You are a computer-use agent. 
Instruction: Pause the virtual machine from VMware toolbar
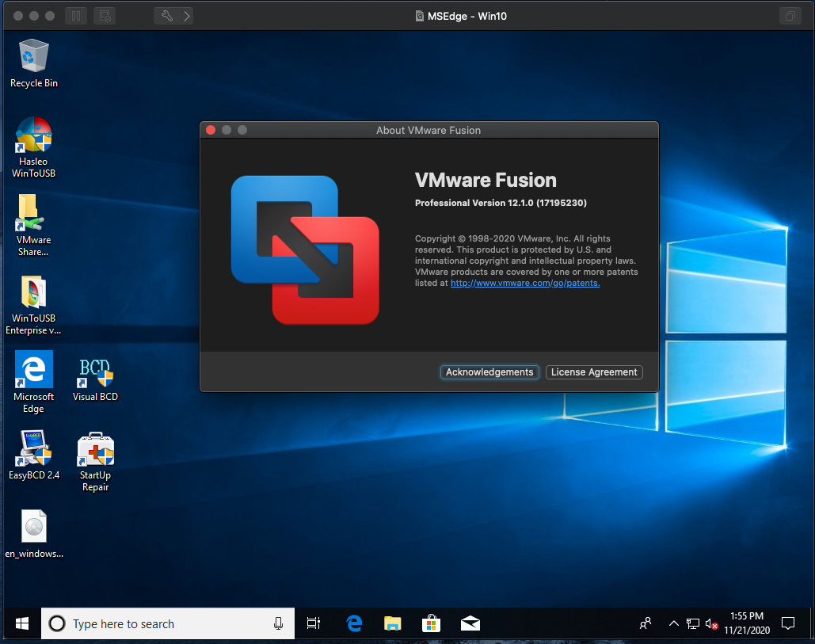pyautogui.click(x=76, y=16)
